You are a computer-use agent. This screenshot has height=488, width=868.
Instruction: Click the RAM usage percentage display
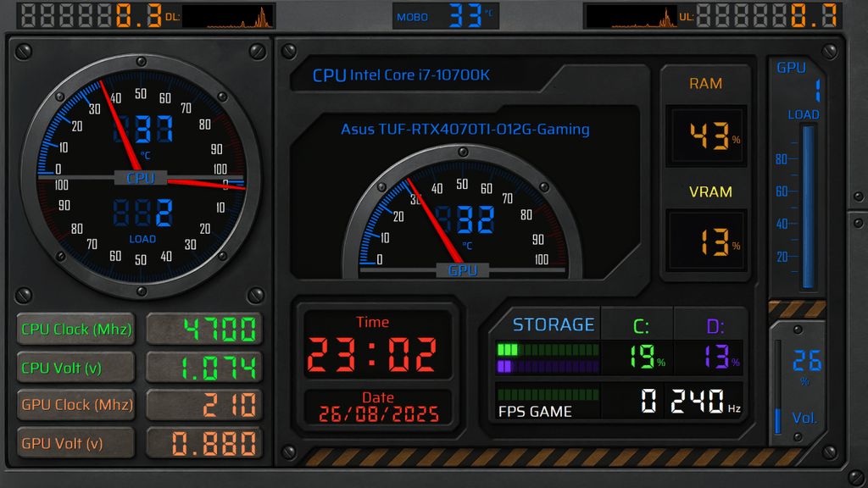(x=706, y=136)
